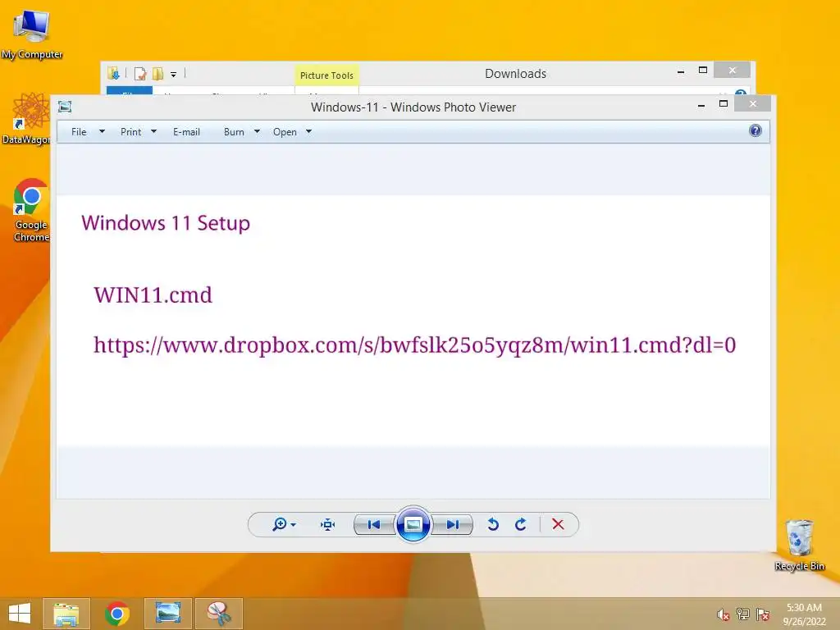Image resolution: width=840 pixels, height=630 pixels.
Task: Go to the next picture
Action: coord(453,524)
